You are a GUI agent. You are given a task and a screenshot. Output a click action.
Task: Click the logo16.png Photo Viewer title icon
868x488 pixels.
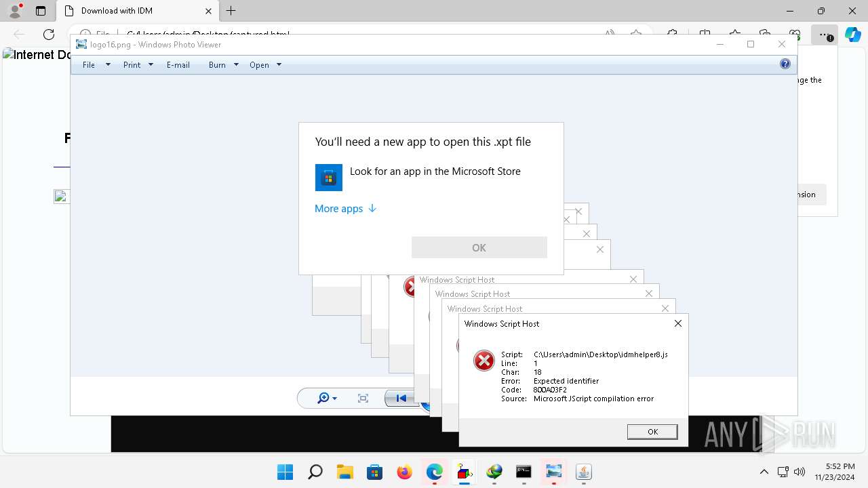tap(81, 44)
